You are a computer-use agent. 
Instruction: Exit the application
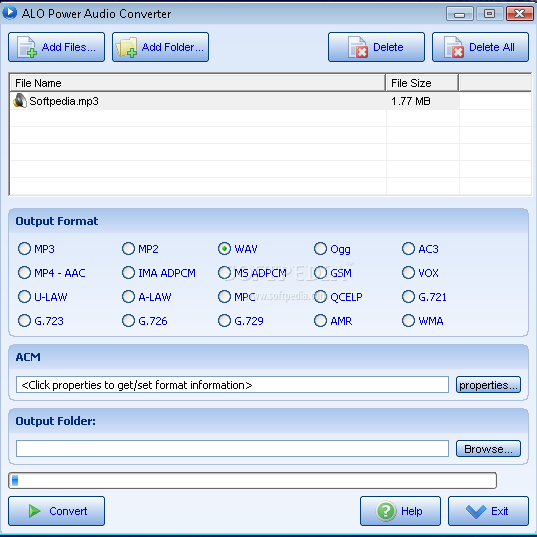pyautogui.click(x=488, y=511)
